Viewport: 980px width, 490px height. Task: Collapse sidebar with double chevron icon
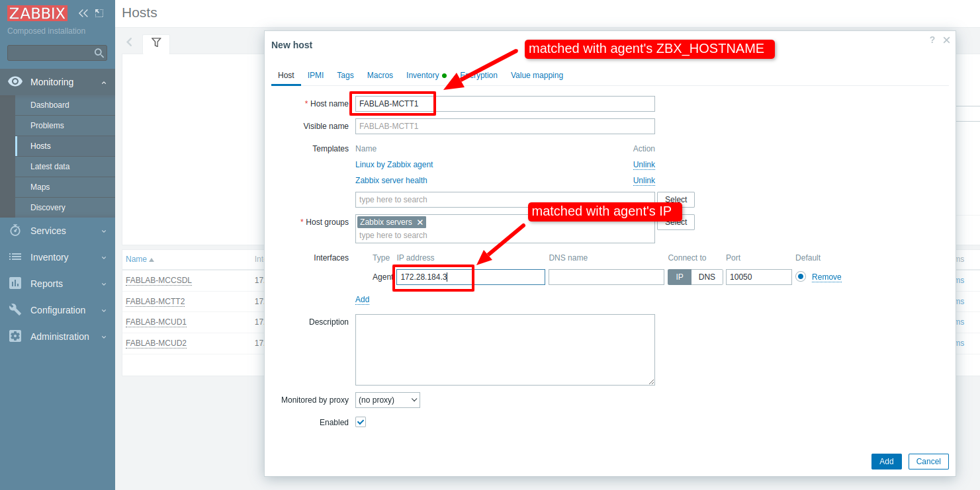pos(83,13)
